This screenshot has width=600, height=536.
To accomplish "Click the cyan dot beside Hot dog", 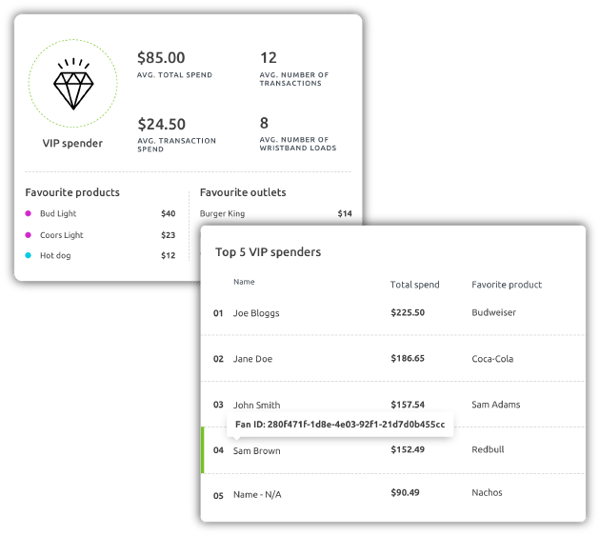I will tap(28, 255).
